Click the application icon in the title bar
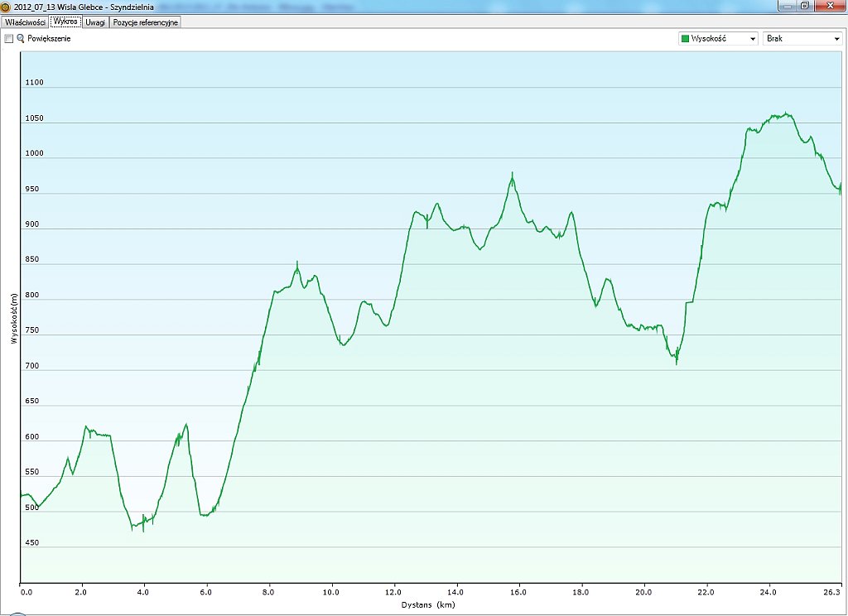The width and height of the screenshot is (848, 616). click(6, 7)
